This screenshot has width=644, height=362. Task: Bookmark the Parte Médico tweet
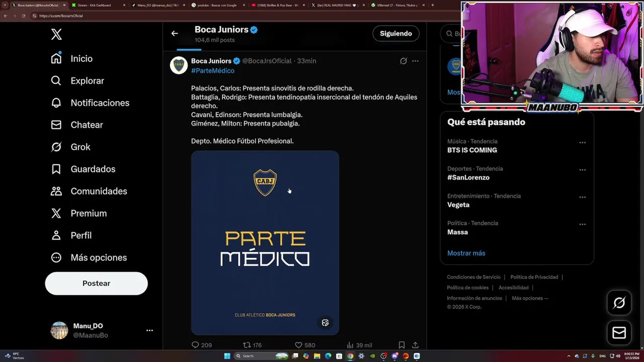(x=401, y=345)
